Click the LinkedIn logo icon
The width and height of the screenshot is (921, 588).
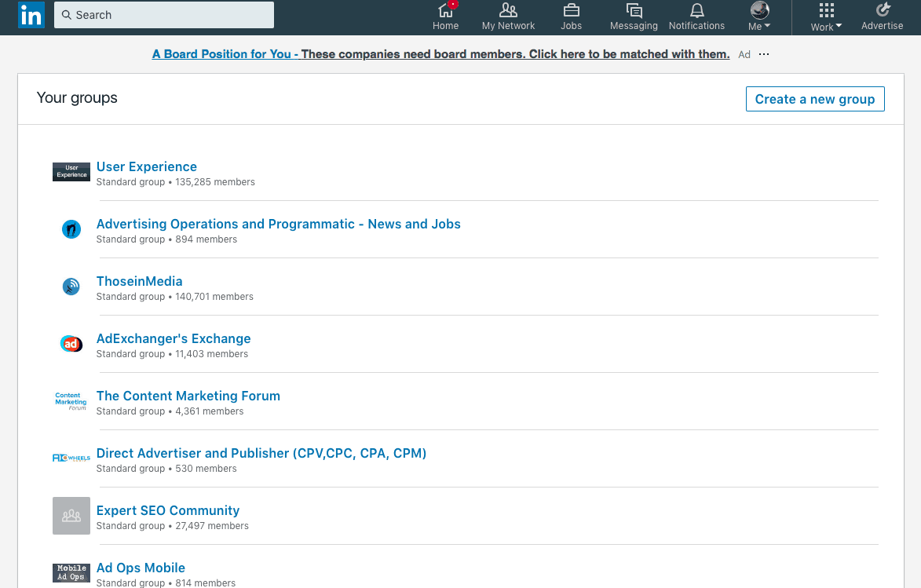[x=31, y=15]
